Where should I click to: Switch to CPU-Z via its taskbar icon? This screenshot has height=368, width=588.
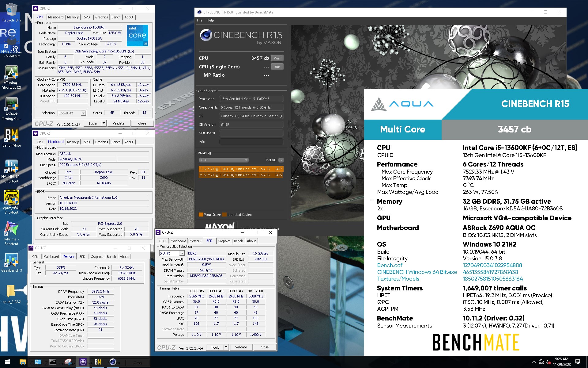[x=83, y=362]
